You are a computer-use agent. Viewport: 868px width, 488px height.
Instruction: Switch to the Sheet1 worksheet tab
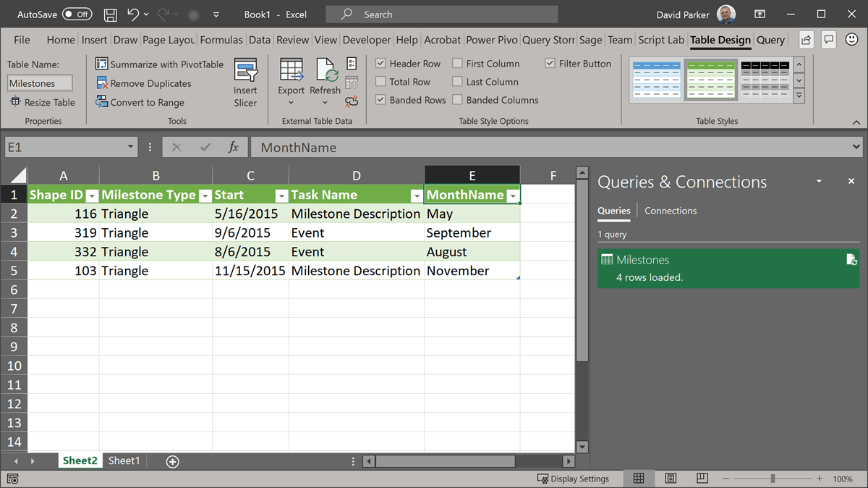point(122,460)
